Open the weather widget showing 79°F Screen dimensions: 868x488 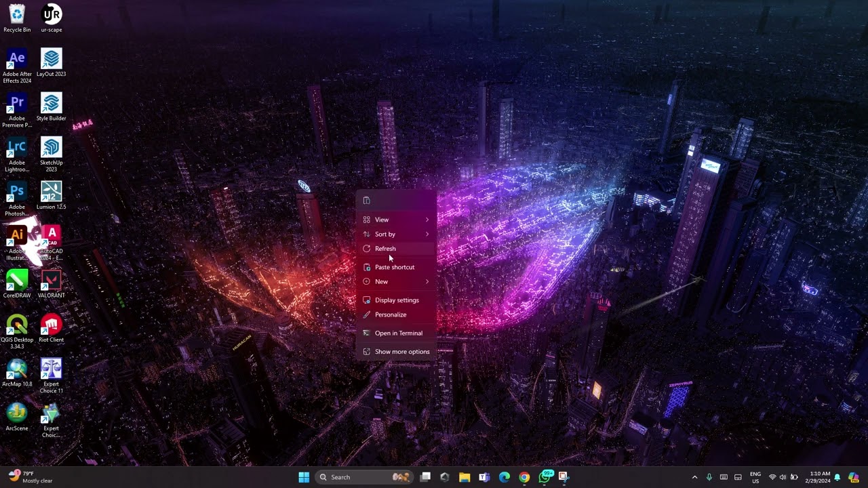(x=31, y=477)
